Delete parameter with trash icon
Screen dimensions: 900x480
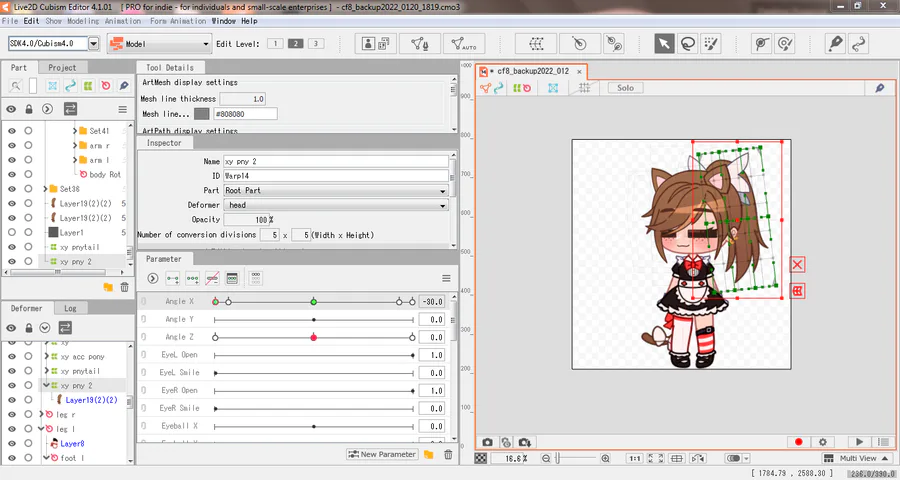(x=448, y=455)
